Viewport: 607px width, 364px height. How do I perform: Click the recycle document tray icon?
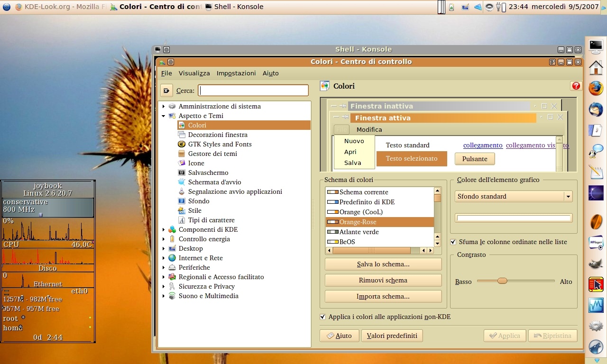[x=451, y=7]
